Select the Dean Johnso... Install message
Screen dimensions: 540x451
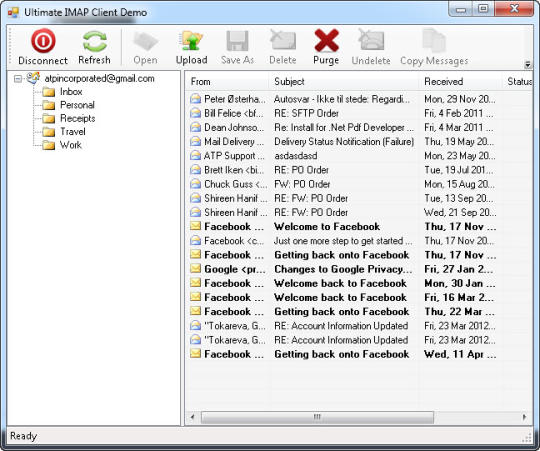pos(343,127)
